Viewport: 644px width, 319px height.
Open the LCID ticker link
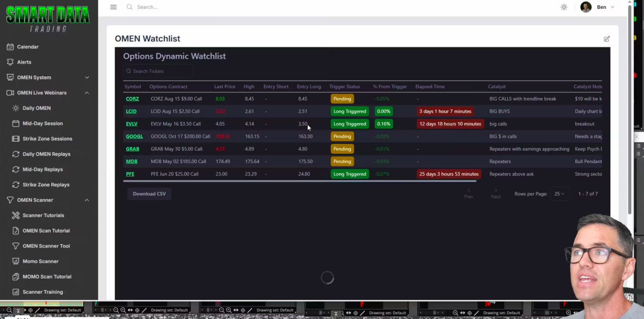[131, 111]
